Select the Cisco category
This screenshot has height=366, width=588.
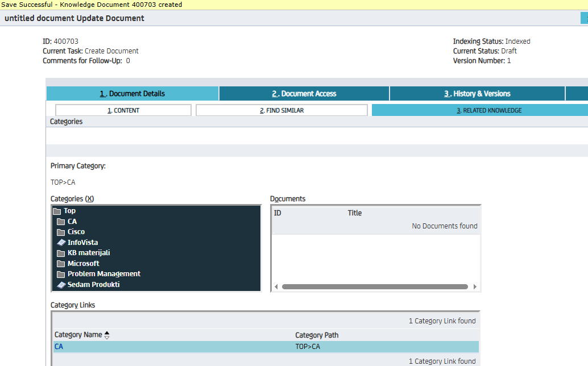[76, 232]
